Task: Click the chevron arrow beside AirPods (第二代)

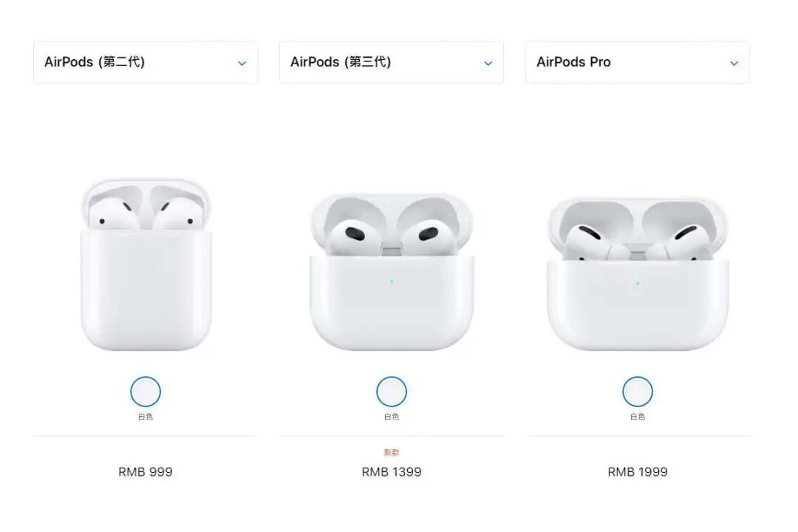Action: pos(242,64)
